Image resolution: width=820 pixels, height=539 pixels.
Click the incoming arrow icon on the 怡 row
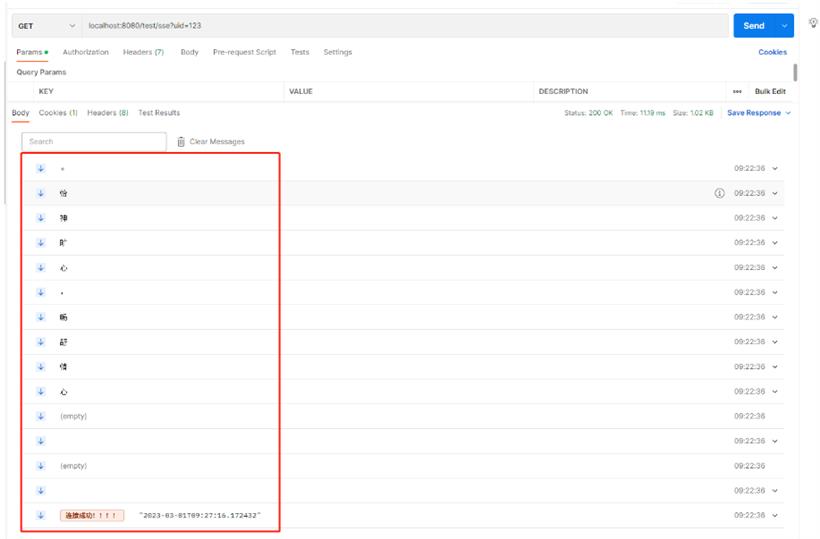pos(41,193)
